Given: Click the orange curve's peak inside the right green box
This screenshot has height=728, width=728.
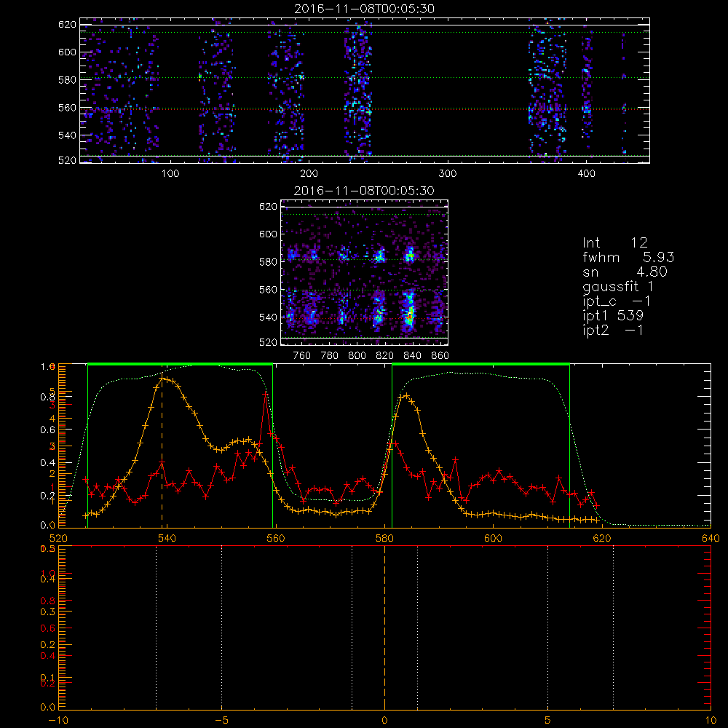Looking at the screenshot, I should tap(407, 396).
